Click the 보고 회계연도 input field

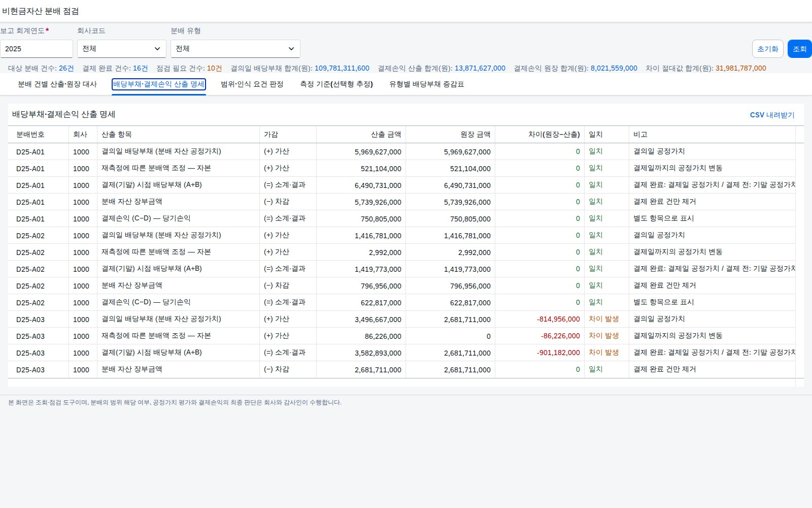point(37,49)
